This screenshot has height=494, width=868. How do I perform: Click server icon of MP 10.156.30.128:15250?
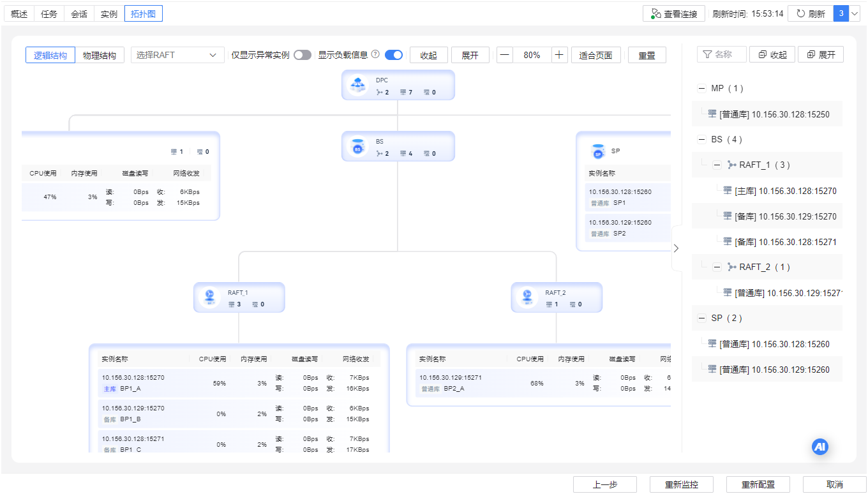(x=712, y=114)
